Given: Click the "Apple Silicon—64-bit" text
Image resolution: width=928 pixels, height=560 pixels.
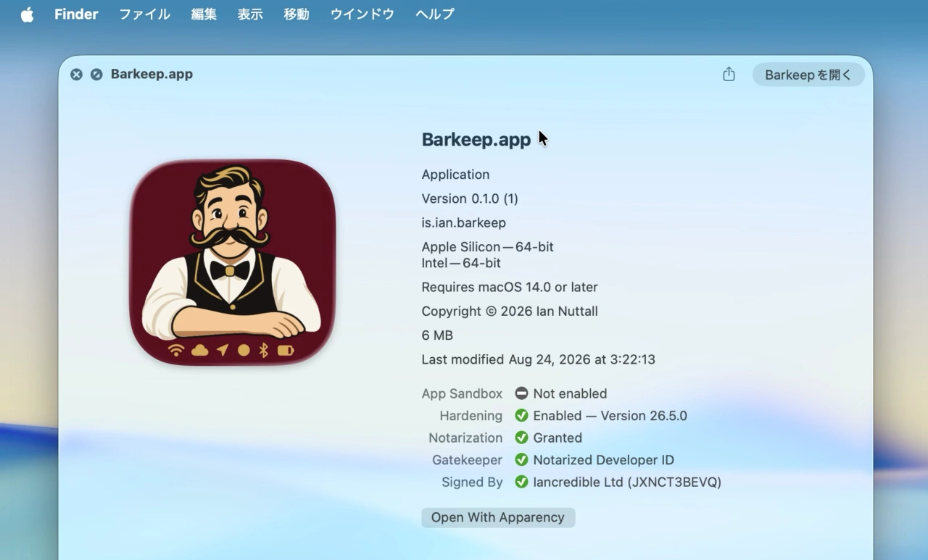Looking at the screenshot, I should (x=488, y=247).
